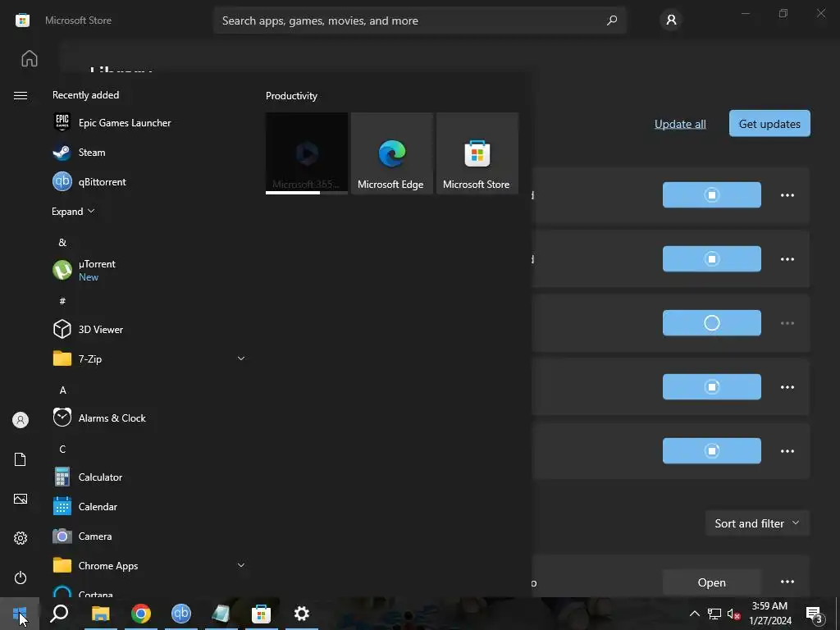Expand the Recently added list
840x630 pixels.
click(73, 211)
